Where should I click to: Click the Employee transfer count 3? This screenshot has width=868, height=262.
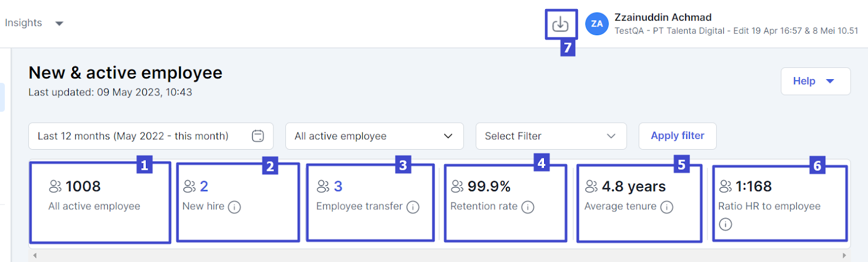tap(338, 187)
